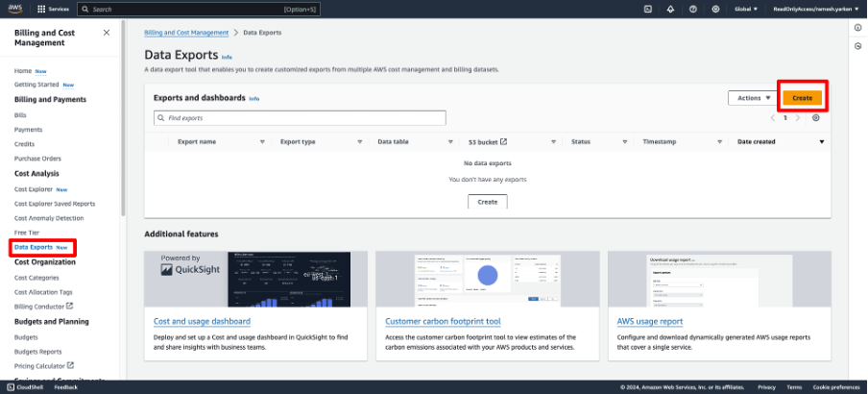868x394 pixels.
Task: Focus the top navigation Search box
Action: pos(199,10)
